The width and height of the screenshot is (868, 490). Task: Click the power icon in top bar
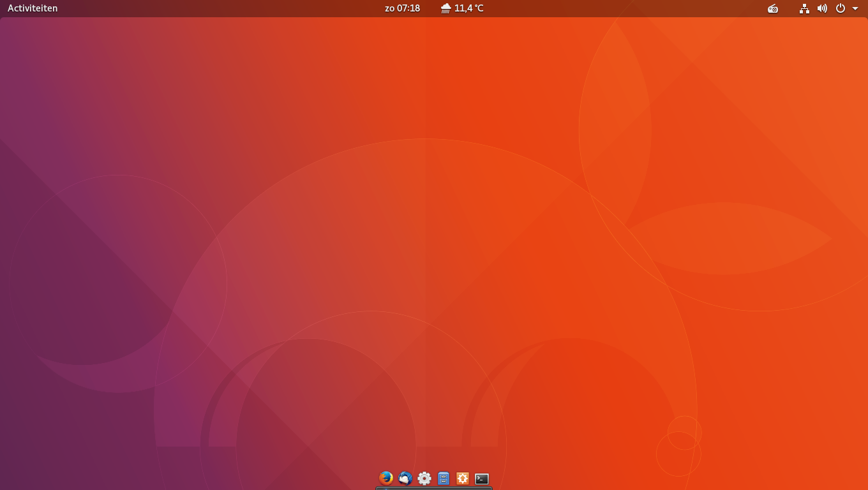pos(841,8)
